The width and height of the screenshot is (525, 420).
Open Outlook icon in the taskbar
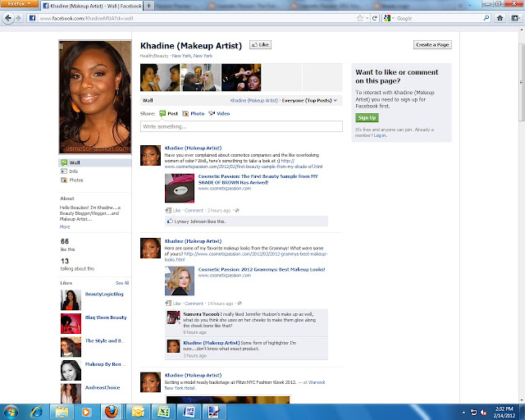tap(138, 412)
